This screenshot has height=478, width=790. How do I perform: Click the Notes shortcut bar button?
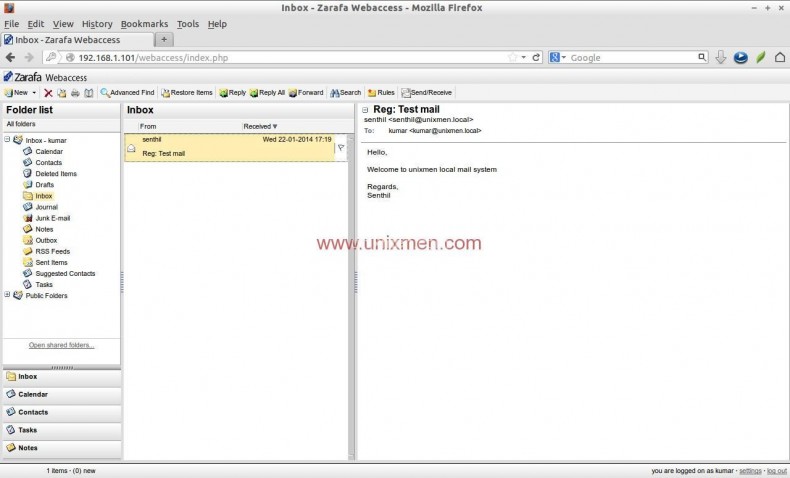pyautogui.click(x=62, y=448)
